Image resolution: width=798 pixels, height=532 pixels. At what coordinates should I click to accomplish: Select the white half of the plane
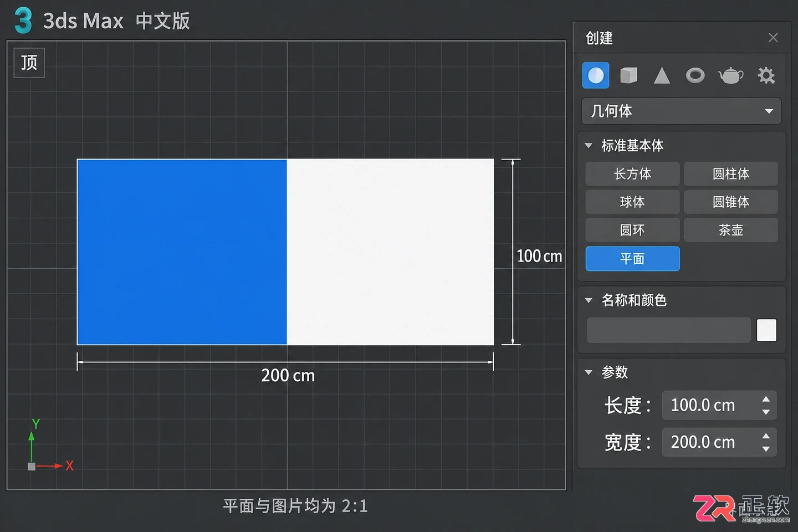[x=390, y=252]
